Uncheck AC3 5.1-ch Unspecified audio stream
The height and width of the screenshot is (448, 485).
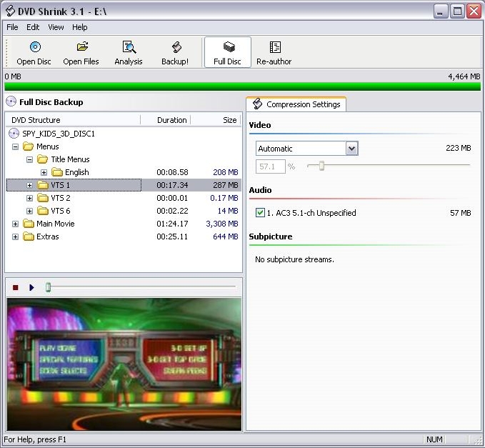[260, 212]
